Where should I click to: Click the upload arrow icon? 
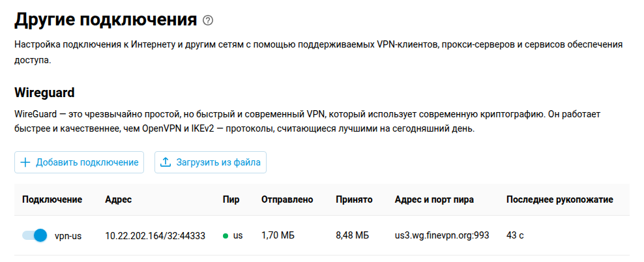(165, 162)
